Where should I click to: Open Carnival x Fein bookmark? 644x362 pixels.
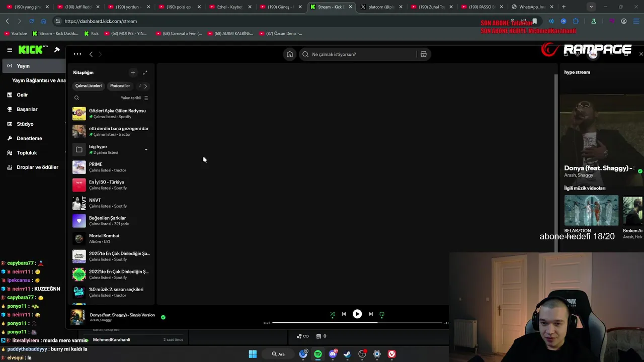(x=179, y=34)
